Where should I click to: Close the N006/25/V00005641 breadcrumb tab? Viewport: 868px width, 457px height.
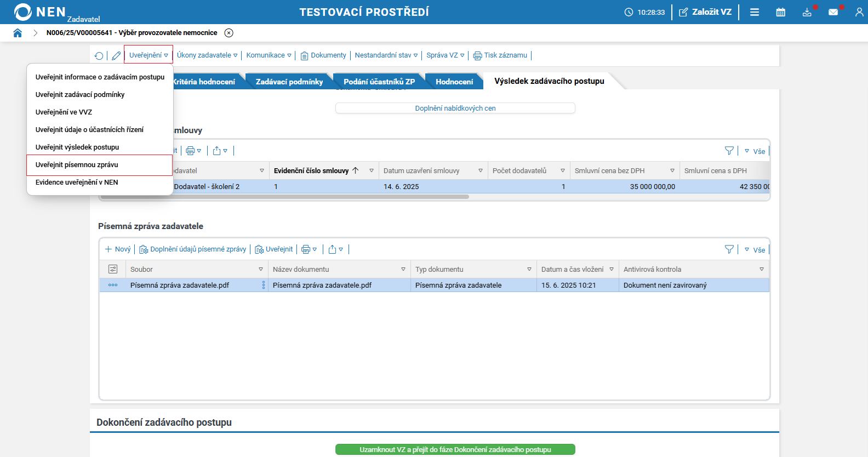pyautogui.click(x=229, y=33)
